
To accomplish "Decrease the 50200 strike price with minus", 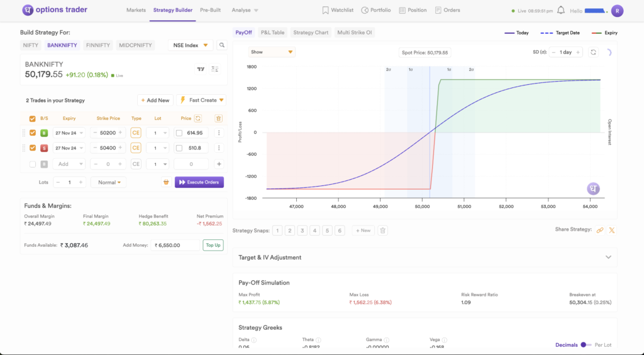I will pos(96,133).
